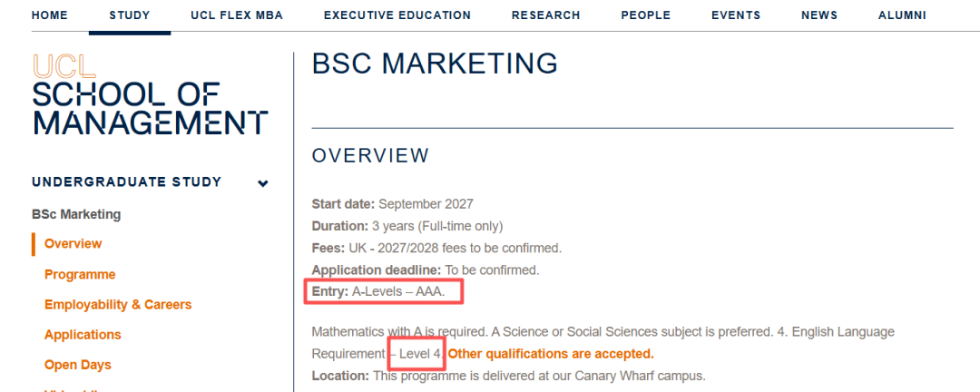
Task: Open the News menu item
Action: pyautogui.click(x=819, y=15)
